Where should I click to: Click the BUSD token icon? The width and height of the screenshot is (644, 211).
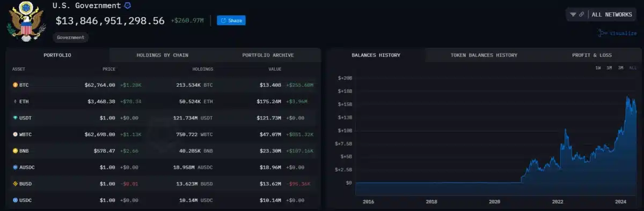(15, 184)
